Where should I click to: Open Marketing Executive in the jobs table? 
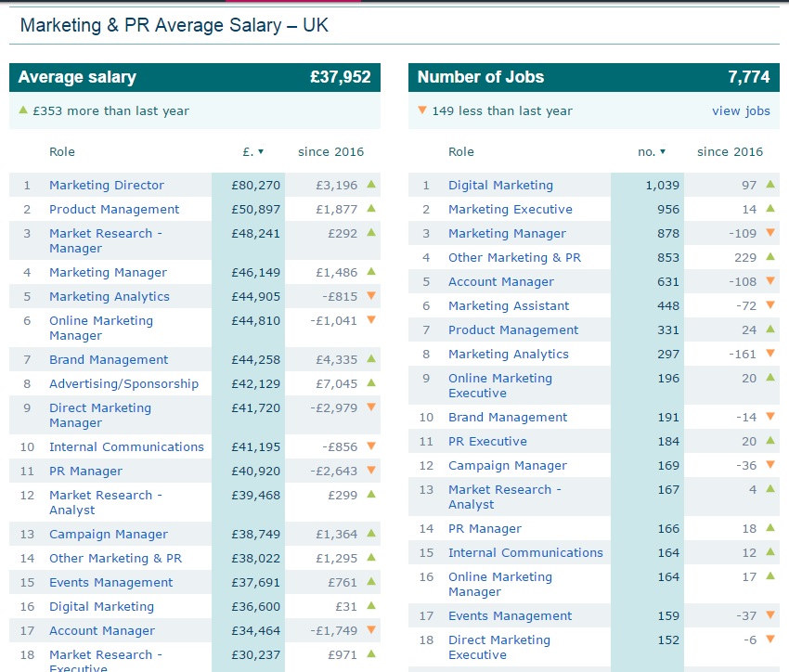(511, 209)
